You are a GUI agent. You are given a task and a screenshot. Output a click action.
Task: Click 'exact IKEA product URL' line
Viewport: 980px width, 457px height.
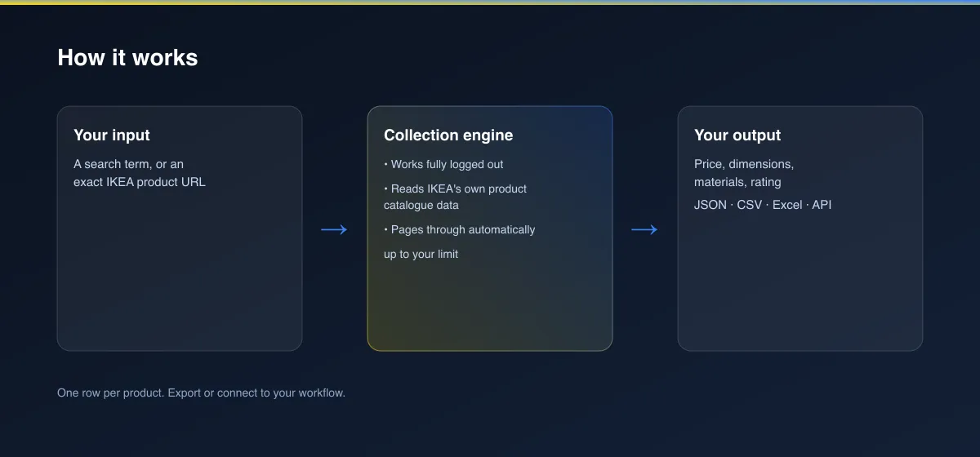click(x=140, y=182)
